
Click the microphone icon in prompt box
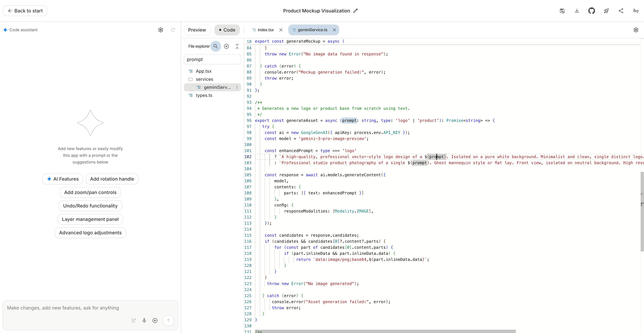(144, 320)
